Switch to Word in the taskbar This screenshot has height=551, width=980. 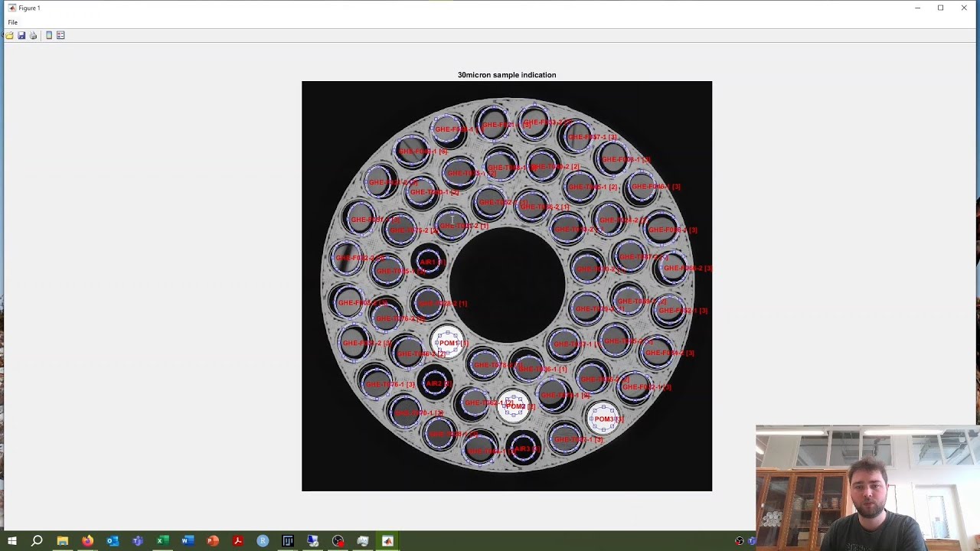click(x=188, y=541)
